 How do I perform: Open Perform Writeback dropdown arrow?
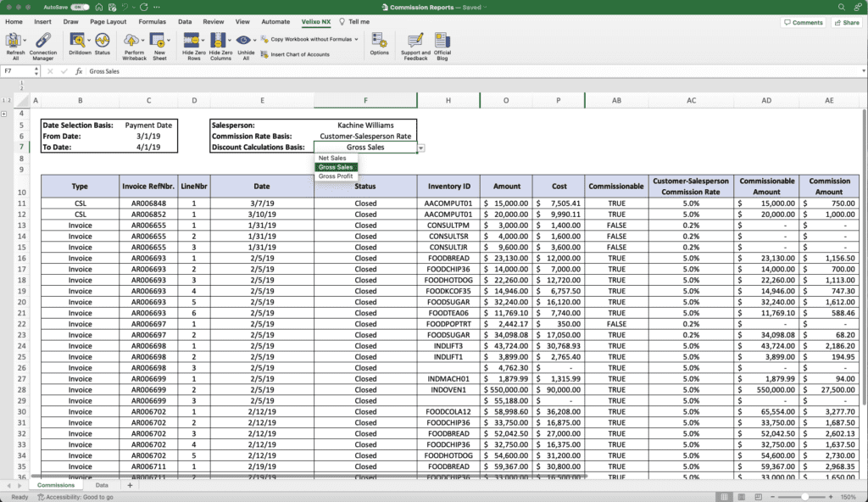[142, 40]
